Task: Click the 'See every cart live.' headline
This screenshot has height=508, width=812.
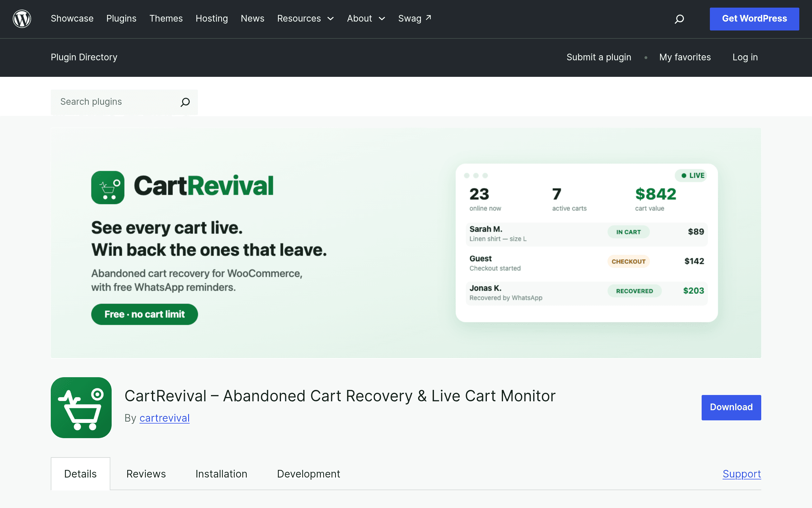Action: [x=167, y=228]
